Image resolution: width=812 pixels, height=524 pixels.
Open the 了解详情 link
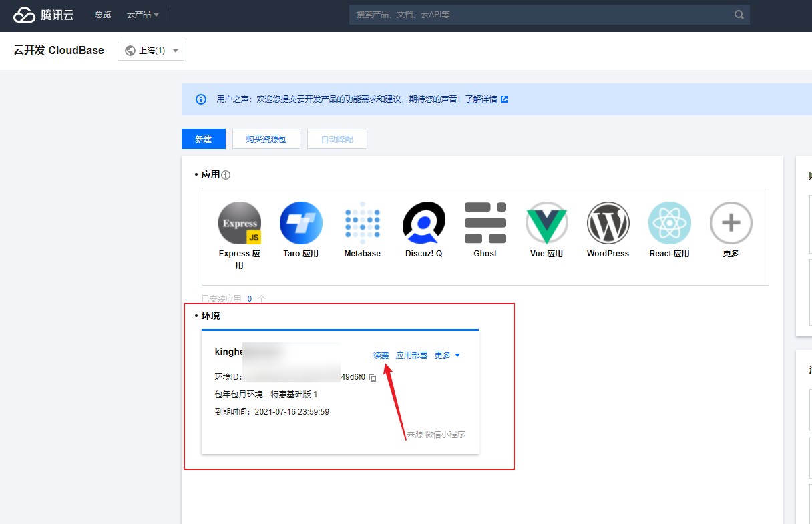tap(481, 99)
